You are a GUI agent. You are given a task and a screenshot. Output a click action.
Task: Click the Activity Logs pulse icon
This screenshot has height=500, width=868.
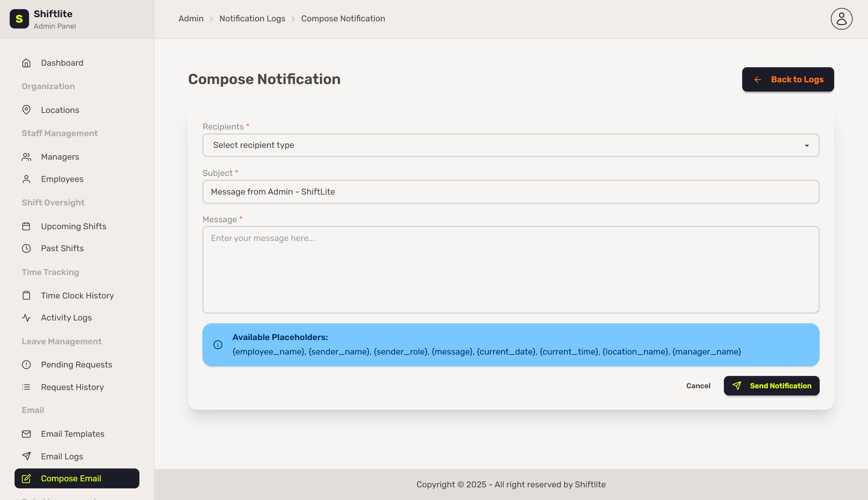[x=27, y=318]
